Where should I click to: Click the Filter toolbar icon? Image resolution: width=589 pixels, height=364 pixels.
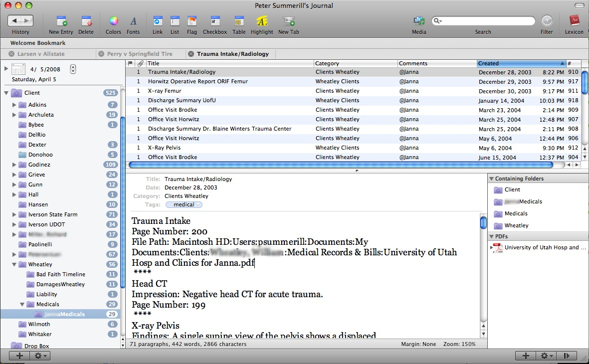[547, 20]
